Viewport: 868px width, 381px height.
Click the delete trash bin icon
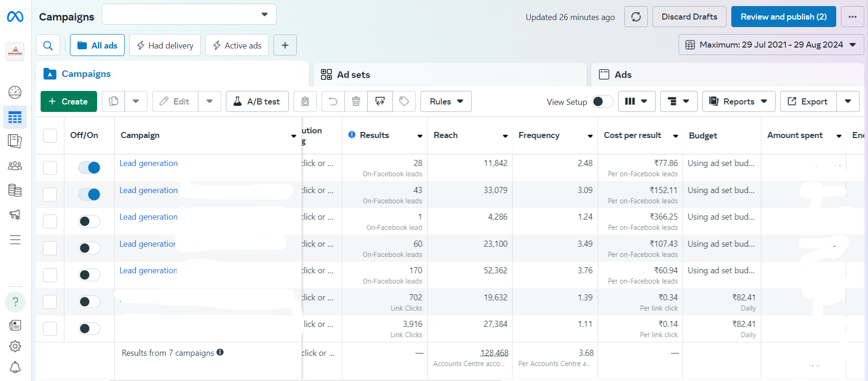tap(356, 101)
